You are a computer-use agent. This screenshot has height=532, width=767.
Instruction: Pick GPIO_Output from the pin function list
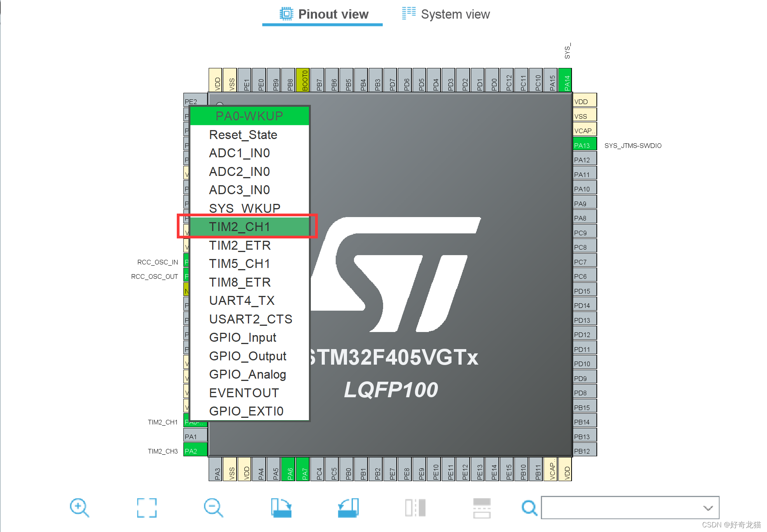[248, 356]
